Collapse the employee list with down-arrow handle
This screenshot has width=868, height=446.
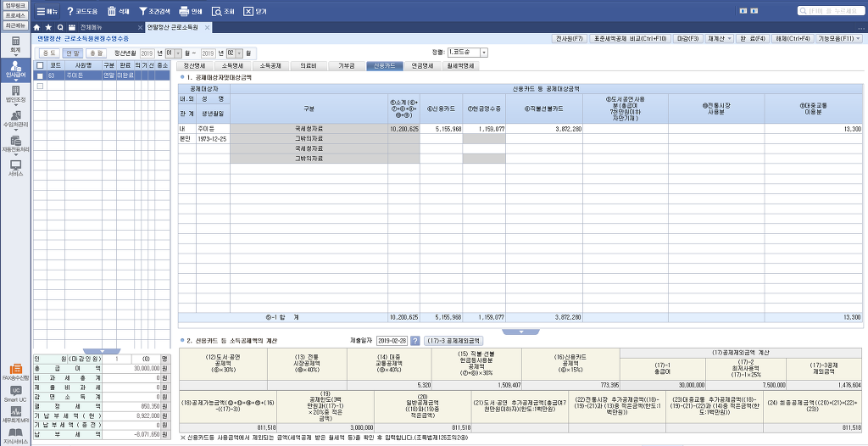[102, 351]
